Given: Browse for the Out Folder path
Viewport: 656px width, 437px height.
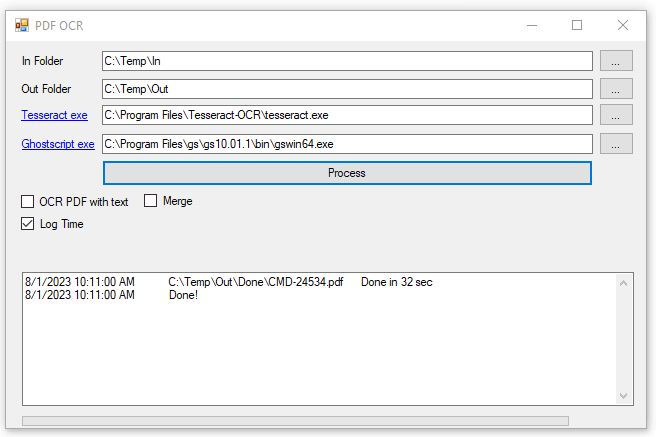Looking at the screenshot, I should point(616,88).
